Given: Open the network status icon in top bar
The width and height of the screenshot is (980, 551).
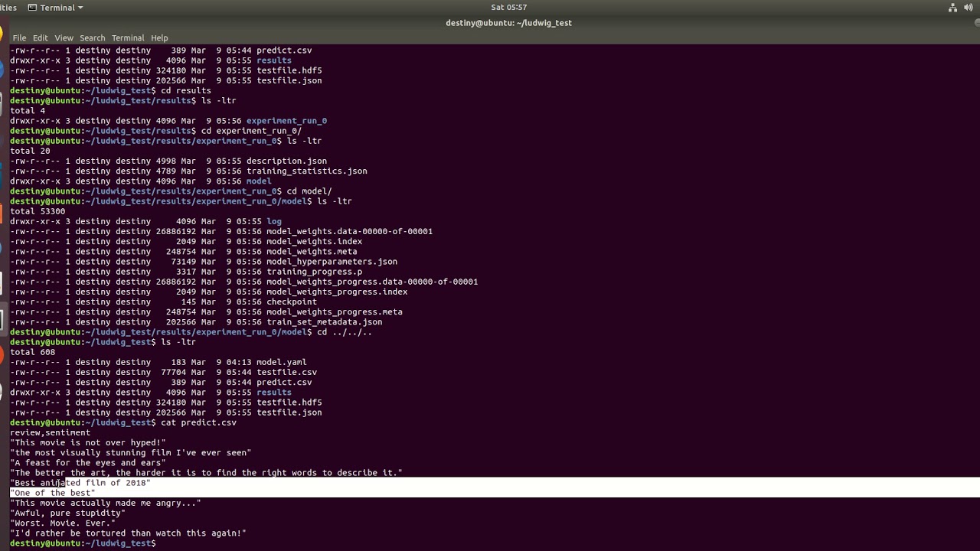Looking at the screenshot, I should coord(953,8).
